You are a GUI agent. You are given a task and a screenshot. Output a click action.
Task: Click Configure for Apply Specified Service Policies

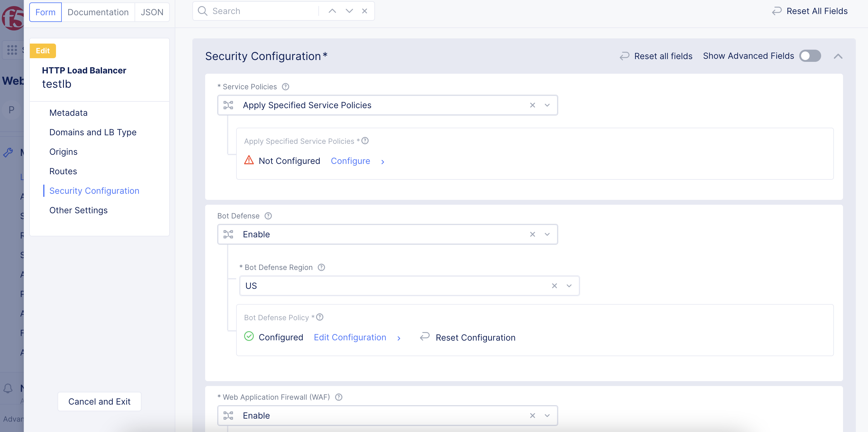pyautogui.click(x=350, y=161)
